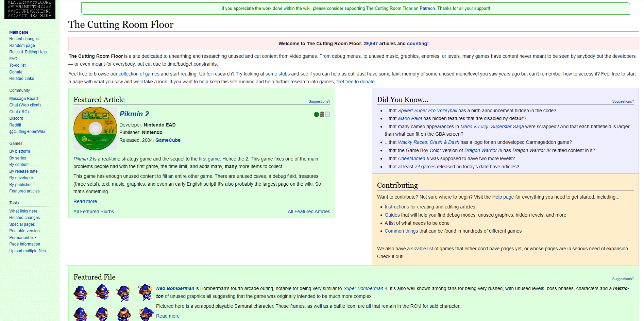Open the Pikmin 2 article title link
The image size is (644, 321).
pyautogui.click(x=134, y=114)
